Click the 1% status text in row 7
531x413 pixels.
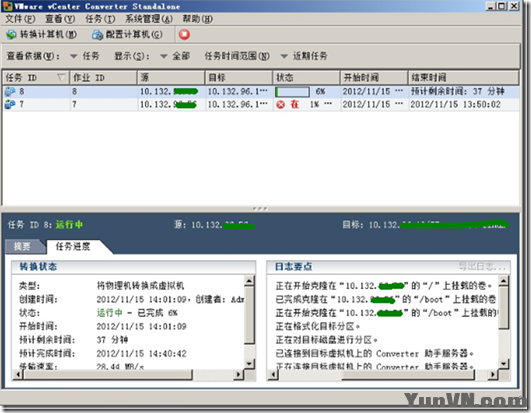(x=315, y=104)
